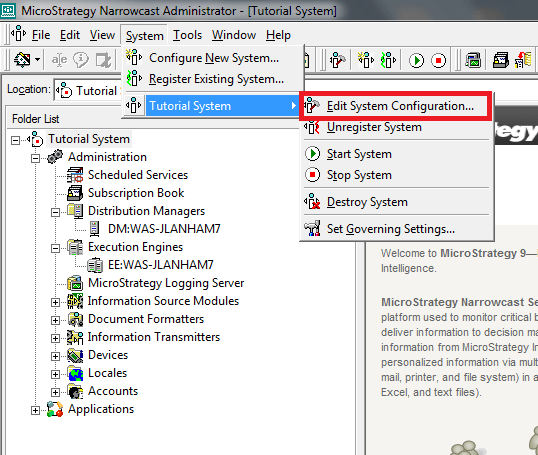Expand the Accounts node
538x455 pixels.
coord(55,392)
